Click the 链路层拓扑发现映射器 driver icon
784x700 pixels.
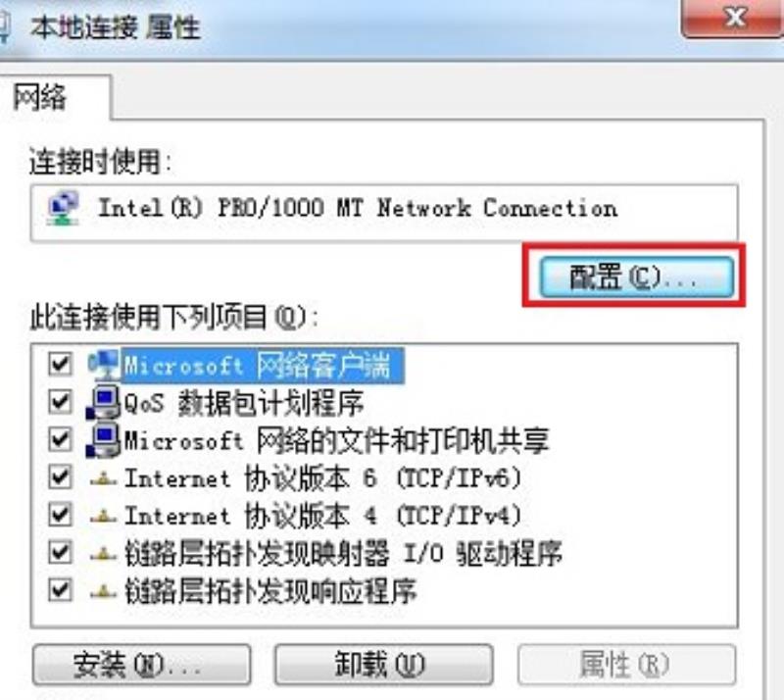(104, 554)
